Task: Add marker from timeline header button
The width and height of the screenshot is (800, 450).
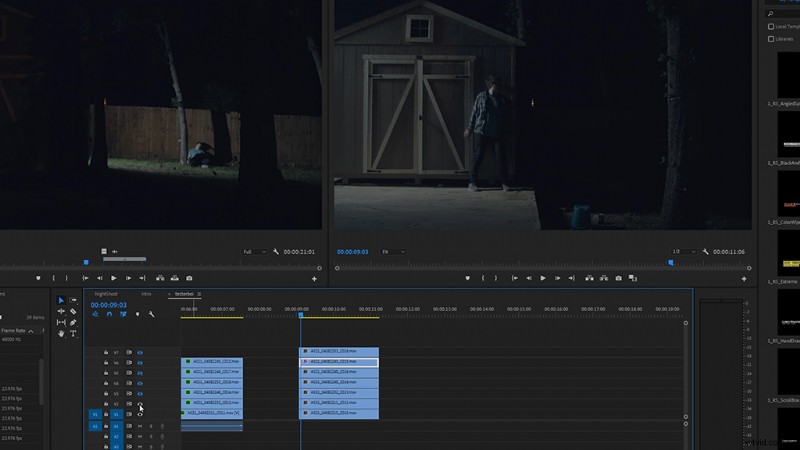Action: (x=137, y=314)
